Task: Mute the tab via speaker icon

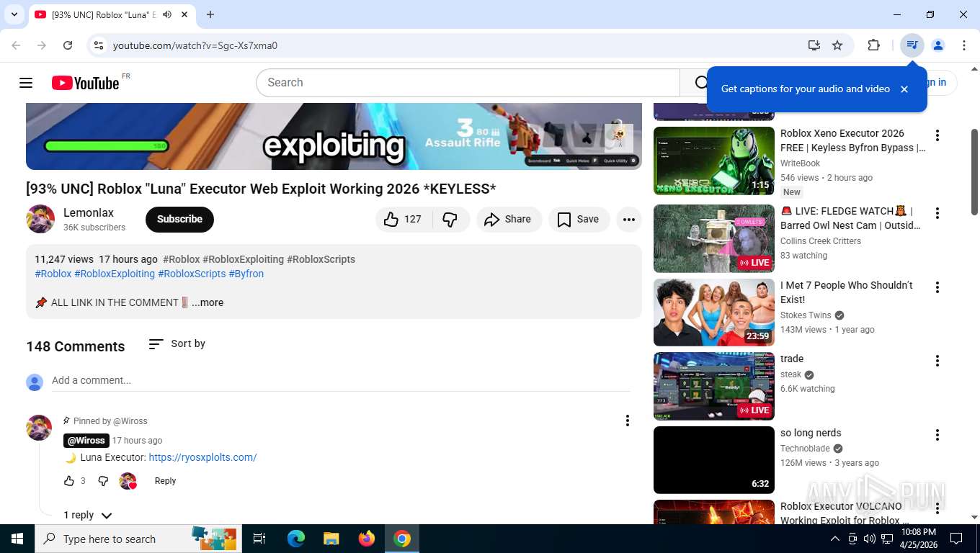Action: point(167,14)
